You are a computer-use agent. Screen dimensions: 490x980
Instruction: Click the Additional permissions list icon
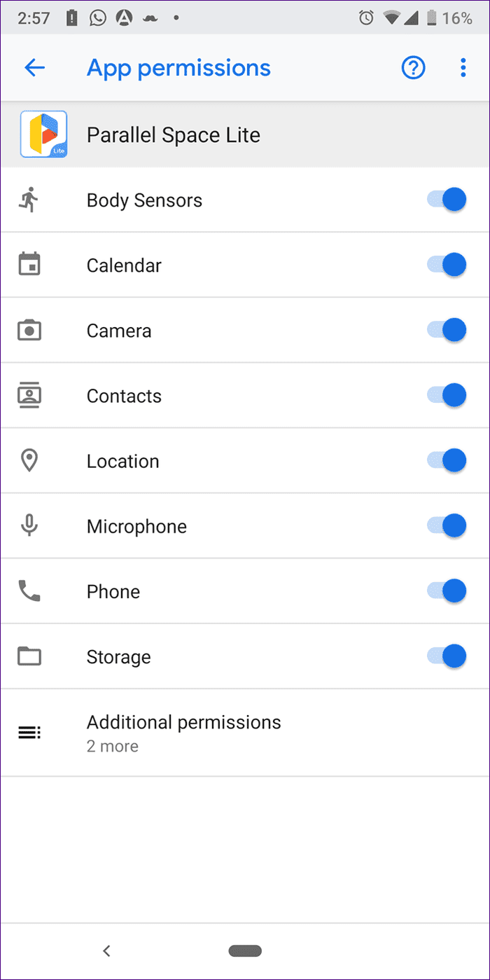coord(29,733)
